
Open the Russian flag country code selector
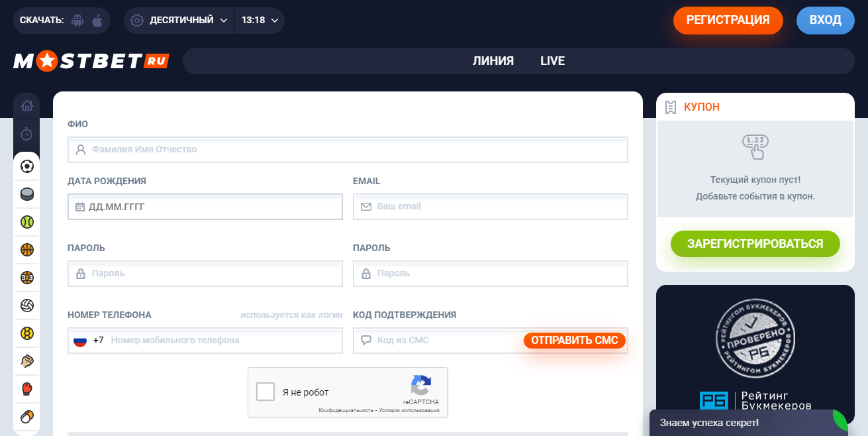[x=80, y=341]
